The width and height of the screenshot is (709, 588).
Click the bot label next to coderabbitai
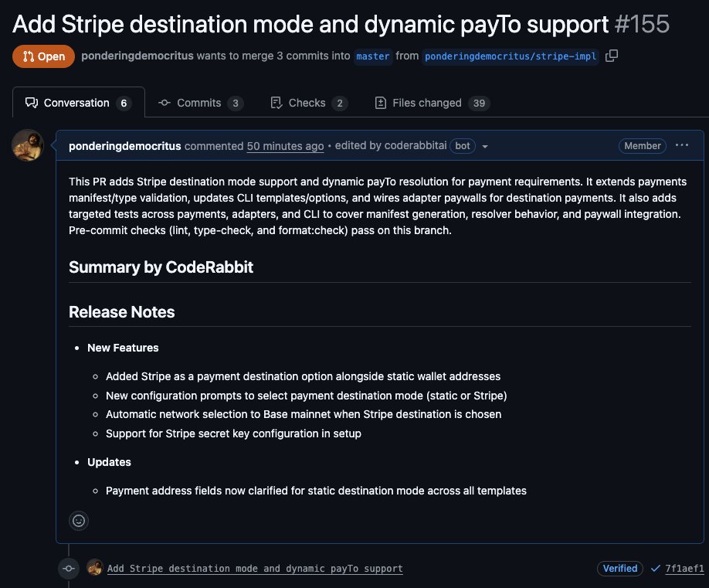click(x=463, y=145)
